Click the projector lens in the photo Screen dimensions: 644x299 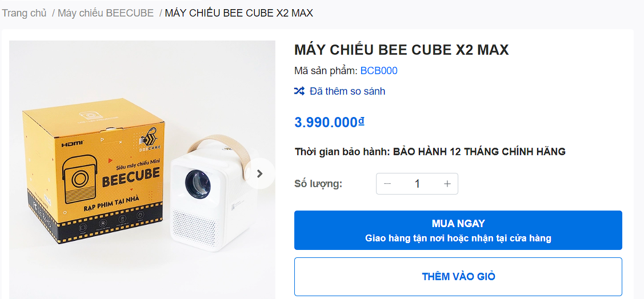[197, 184]
